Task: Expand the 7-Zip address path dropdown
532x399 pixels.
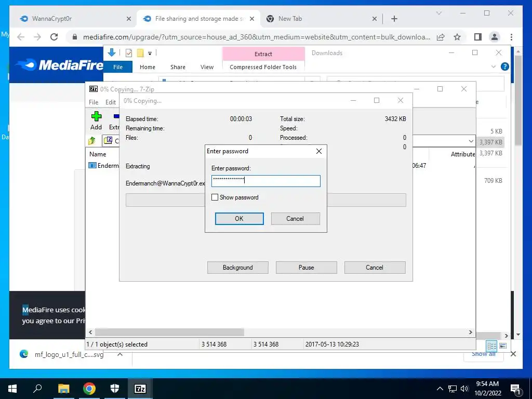Action: pyautogui.click(x=471, y=141)
